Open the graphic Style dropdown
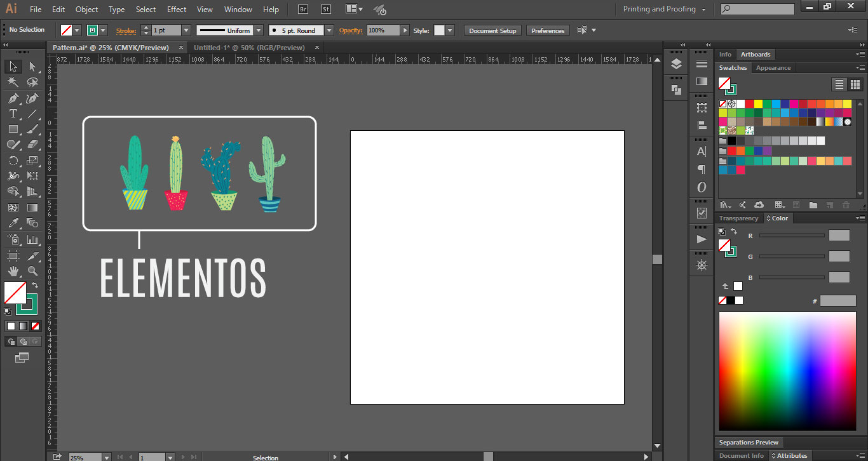The image size is (868, 461). 450,30
